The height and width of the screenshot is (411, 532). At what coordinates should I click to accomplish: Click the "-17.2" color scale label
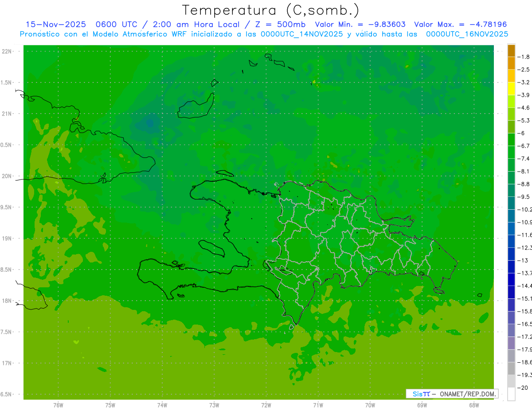point(525,337)
